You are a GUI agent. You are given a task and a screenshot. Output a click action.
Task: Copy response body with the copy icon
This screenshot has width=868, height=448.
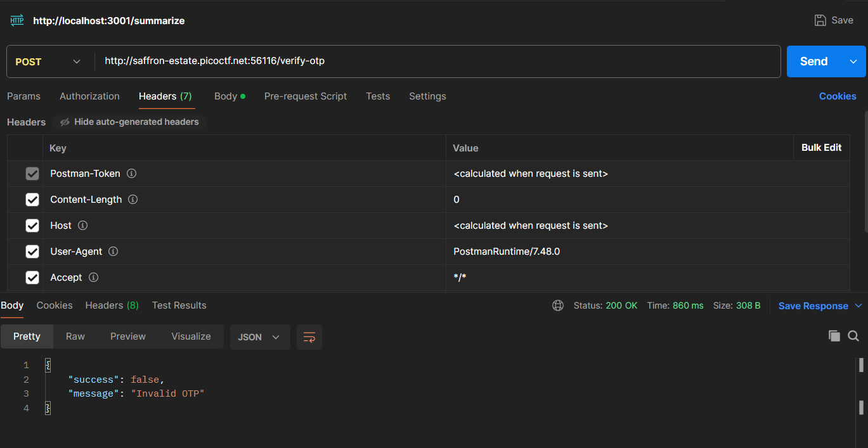pos(834,336)
